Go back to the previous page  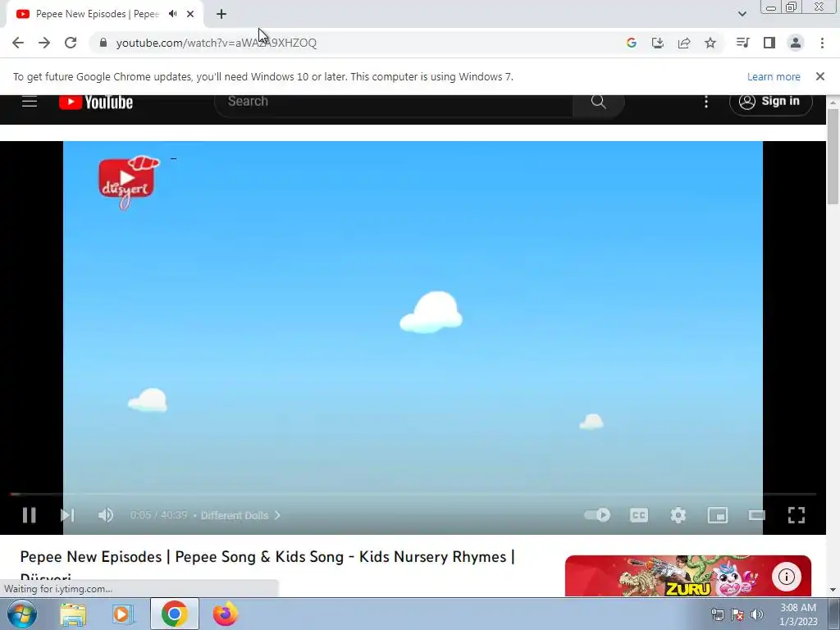(18, 43)
